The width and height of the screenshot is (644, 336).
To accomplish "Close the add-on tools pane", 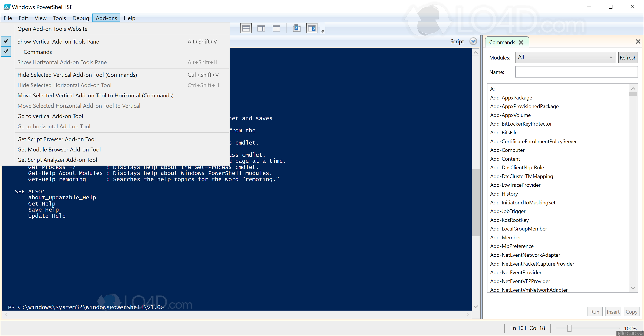I will tap(638, 41).
